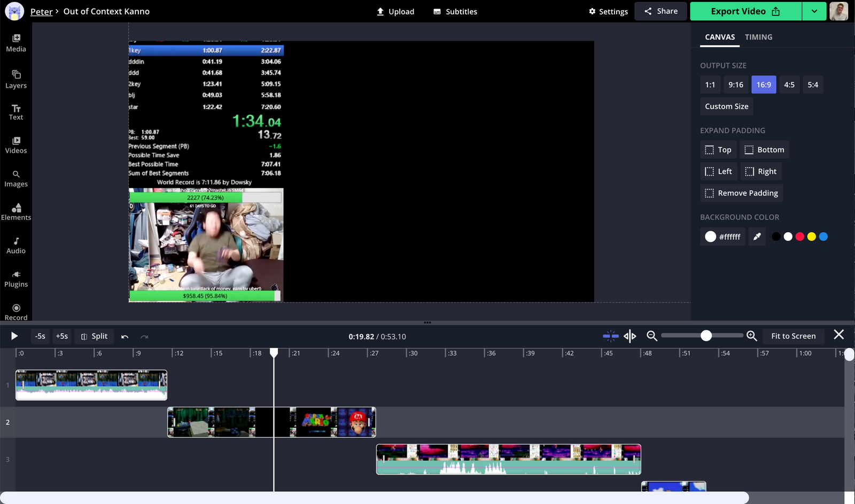Viewport: 855px width, 504px height.
Task: Select the Layers sidebar icon
Action: (15, 77)
